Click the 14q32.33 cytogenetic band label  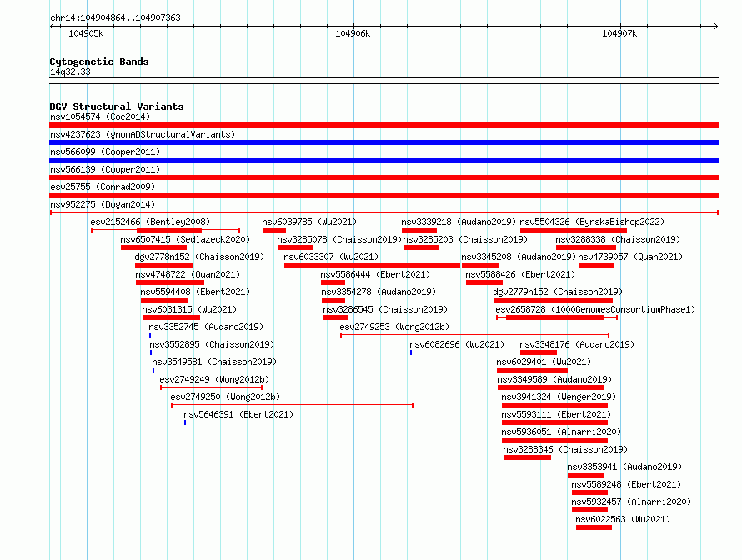(x=70, y=72)
